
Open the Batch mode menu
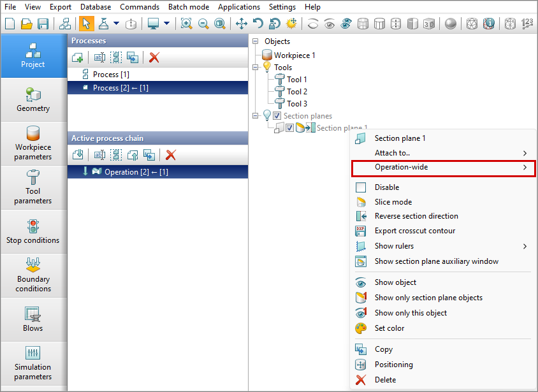(188, 7)
